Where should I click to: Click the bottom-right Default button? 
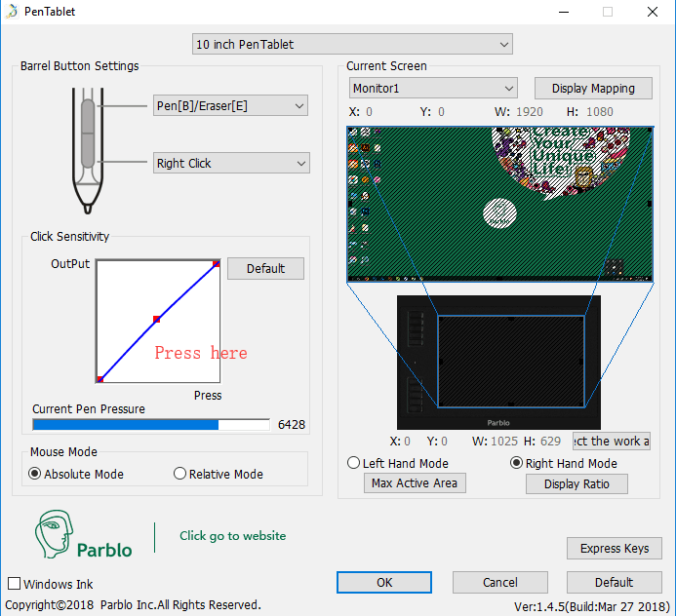coord(615,583)
